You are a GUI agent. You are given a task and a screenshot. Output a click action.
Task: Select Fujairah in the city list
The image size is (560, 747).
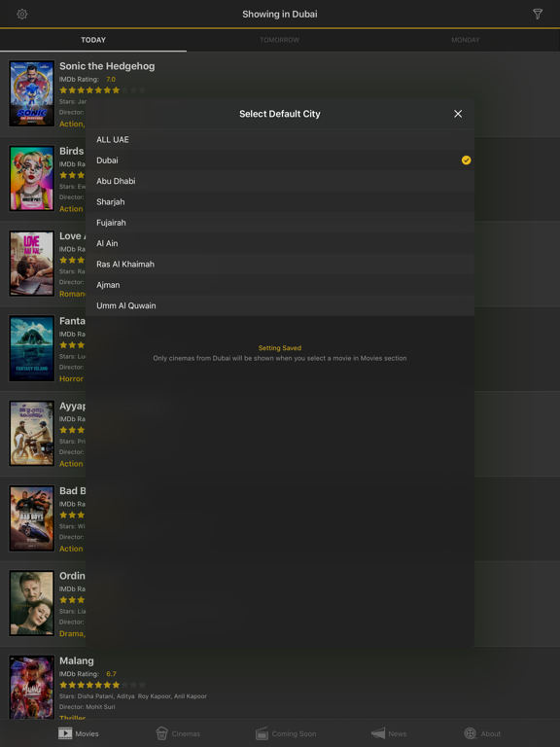(x=280, y=223)
